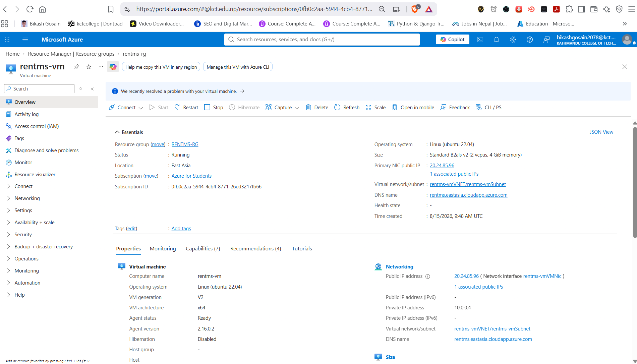Open the RENTMS-RG resource group link
This screenshot has height=364, width=637.
pyautogui.click(x=185, y=144)
